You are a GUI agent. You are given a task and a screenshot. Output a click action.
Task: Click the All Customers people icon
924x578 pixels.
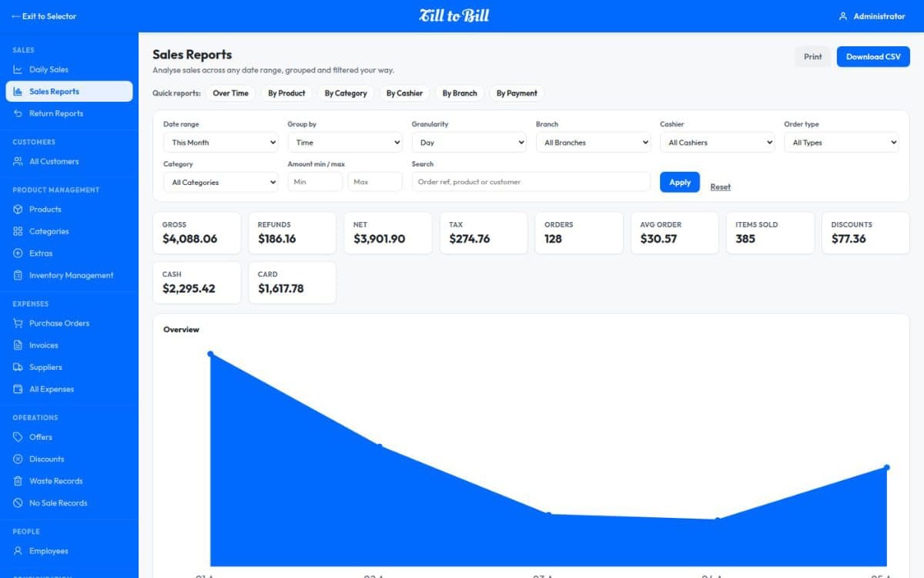click(18, 161)
